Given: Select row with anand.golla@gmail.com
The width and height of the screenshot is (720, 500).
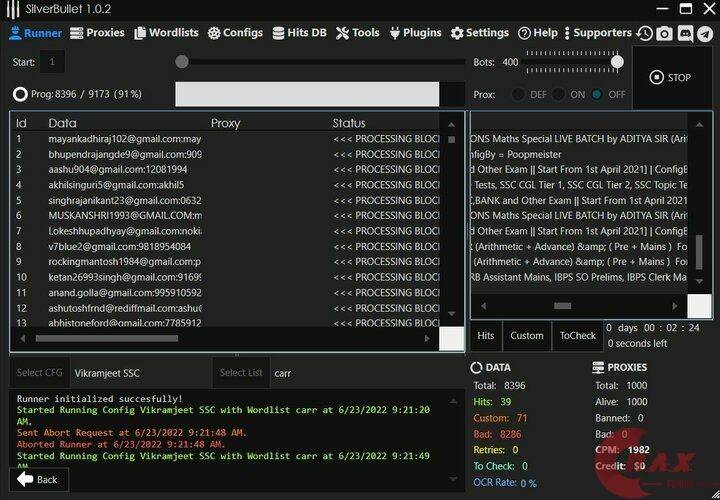Looking at the screenshot, I should tap(225, 292).
